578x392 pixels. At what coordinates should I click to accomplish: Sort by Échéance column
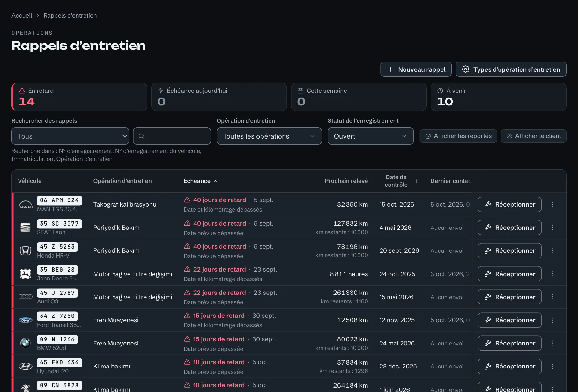click(201, 181)
